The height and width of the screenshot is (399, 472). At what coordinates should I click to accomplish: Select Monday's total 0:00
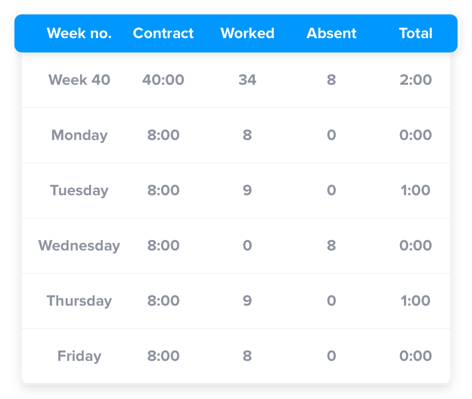(x=416, y=135)
